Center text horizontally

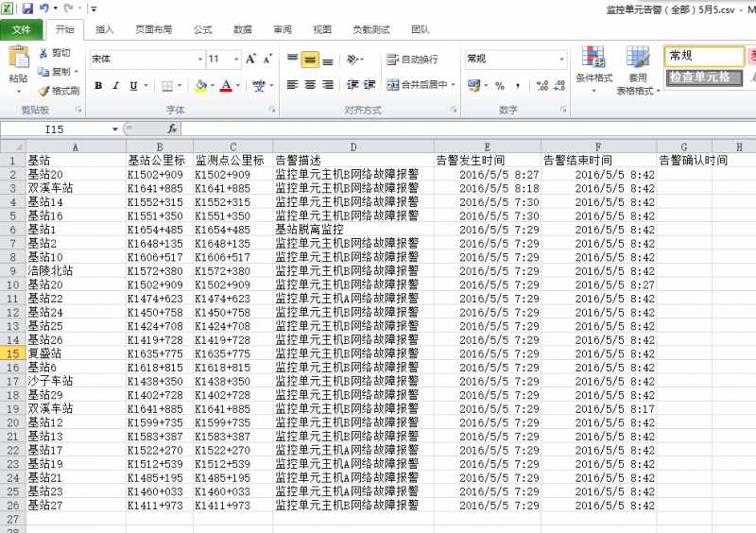(x=310, y=85)
